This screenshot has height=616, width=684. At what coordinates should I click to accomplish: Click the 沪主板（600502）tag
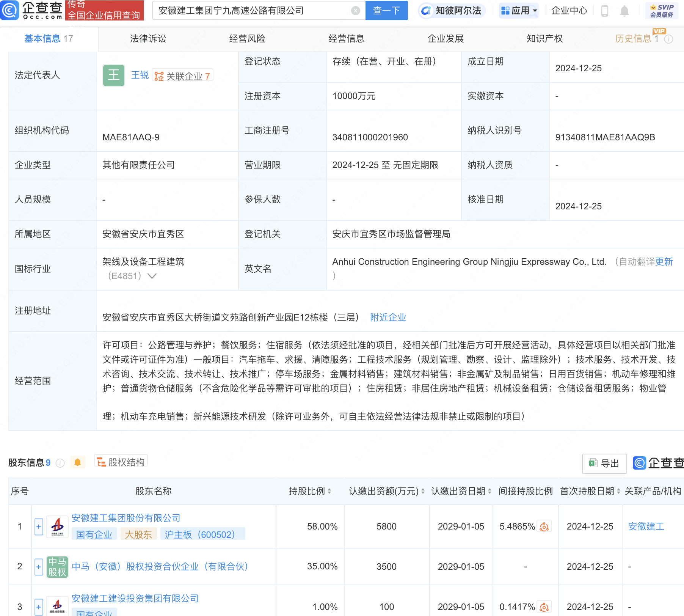[202, 534]
